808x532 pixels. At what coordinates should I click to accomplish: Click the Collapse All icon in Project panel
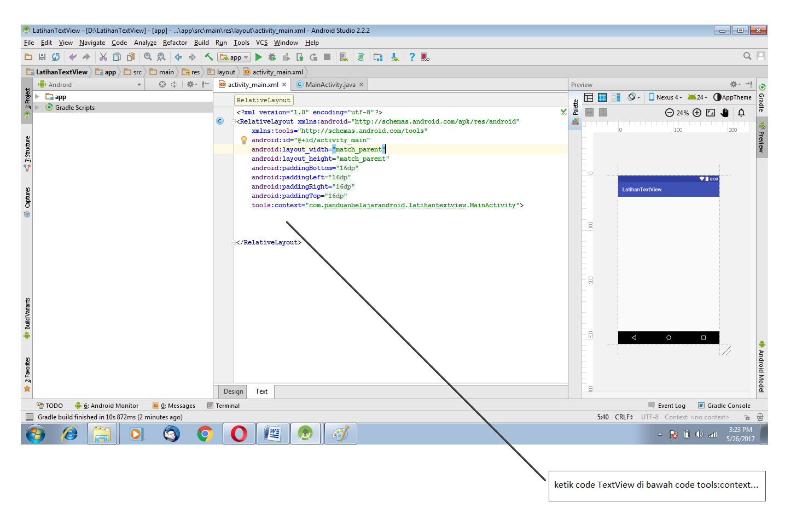coord(174,84)
